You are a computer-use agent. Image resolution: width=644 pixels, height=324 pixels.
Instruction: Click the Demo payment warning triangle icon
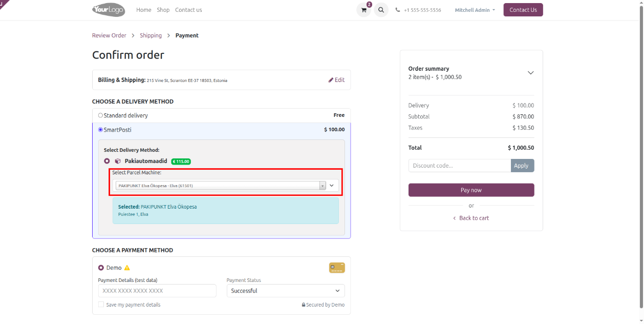127,268
